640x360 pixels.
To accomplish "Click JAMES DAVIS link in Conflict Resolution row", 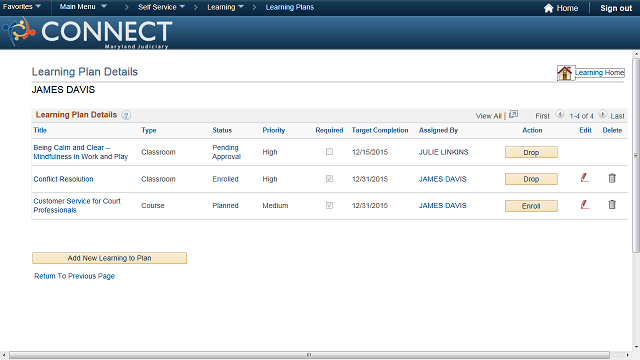I will (x=442, y=179).
